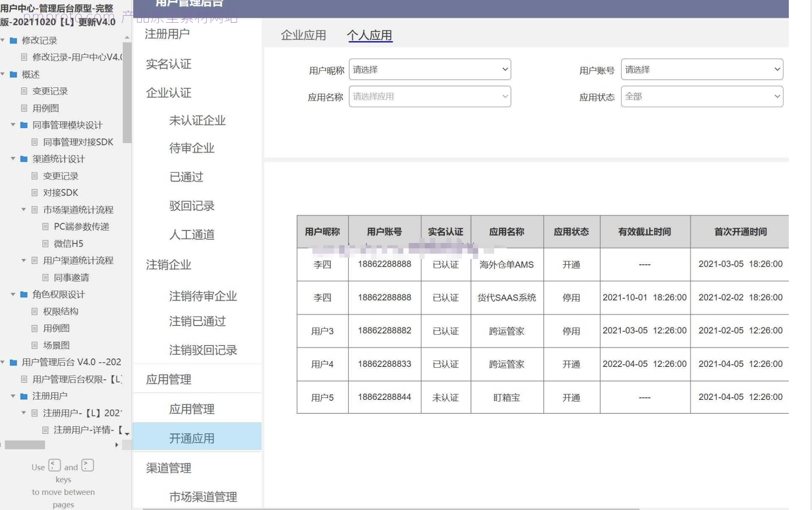Open 注销企业 menu section

pyautogui.click(x=168, y=265)
